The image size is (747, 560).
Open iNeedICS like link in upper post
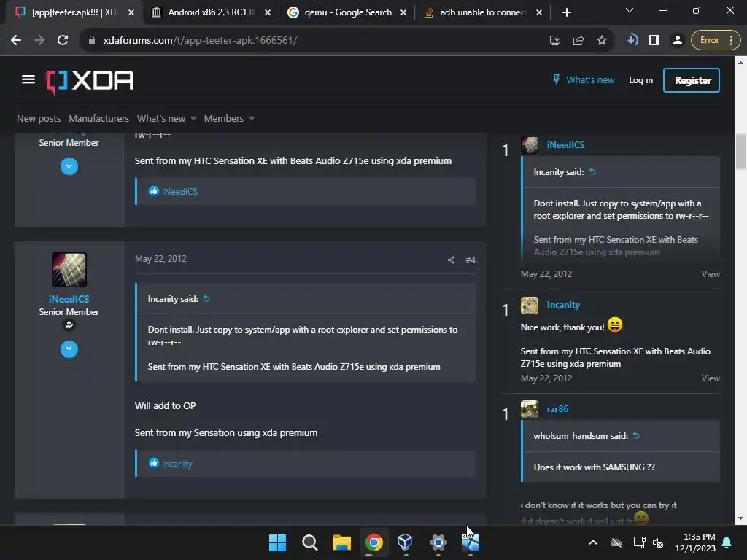(x=179, y=192)
